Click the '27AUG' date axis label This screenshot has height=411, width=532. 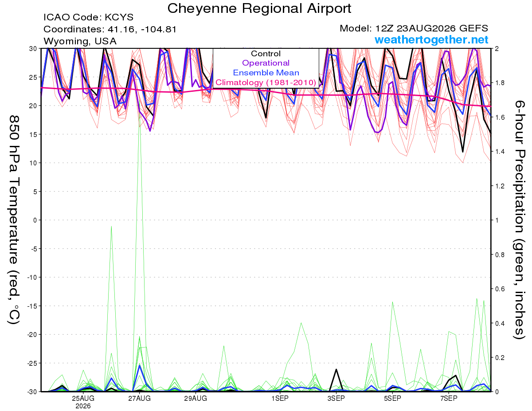pyautogui.click(x=140, y=399)
